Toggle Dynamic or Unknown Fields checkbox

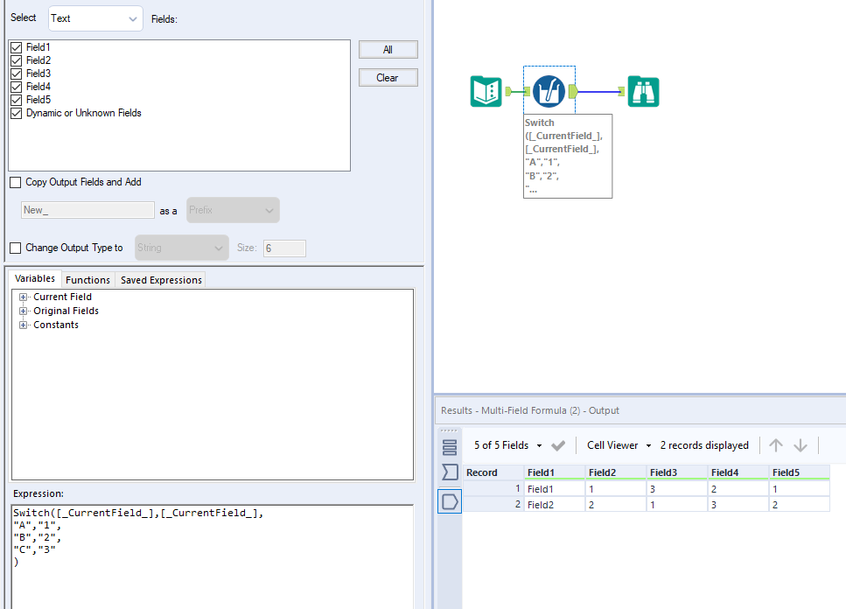pyautogui.click(x=16, y=113)
